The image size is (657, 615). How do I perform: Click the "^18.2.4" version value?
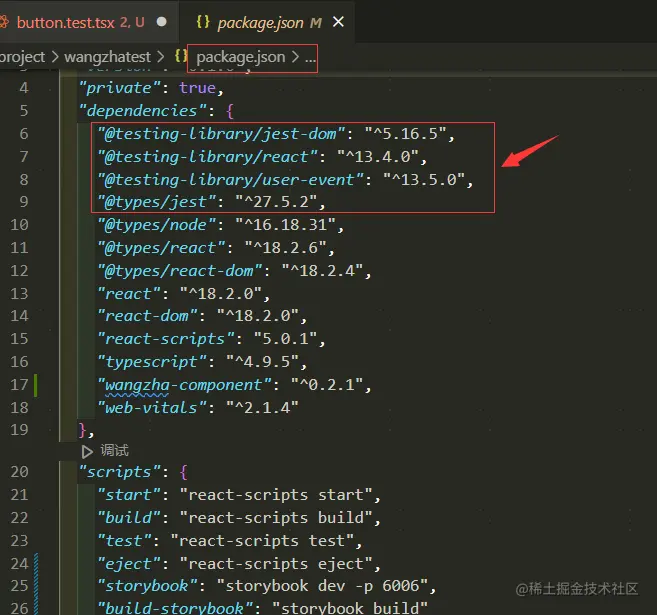[x=322, y=271]
